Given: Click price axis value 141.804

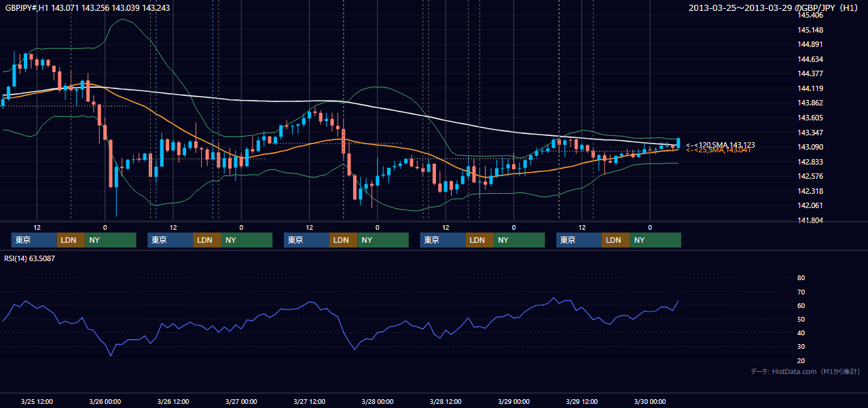Looking at the screenshot, I should 810,220.
